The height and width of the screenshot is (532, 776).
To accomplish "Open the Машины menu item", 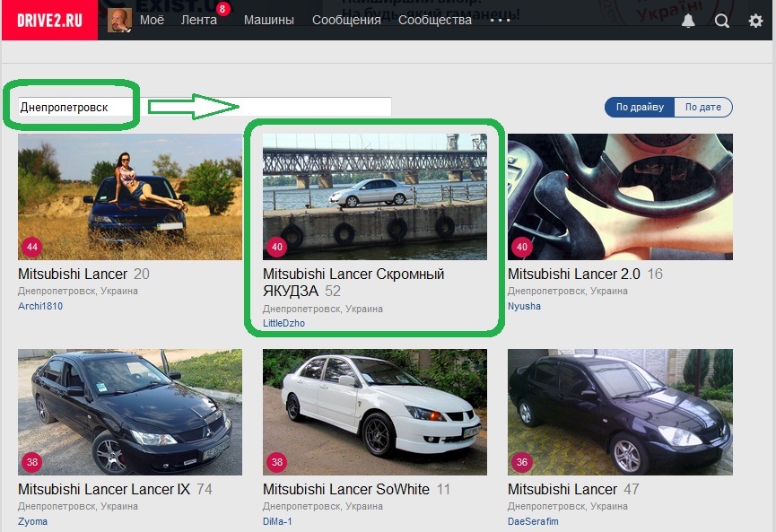I will tap(269, 21).
